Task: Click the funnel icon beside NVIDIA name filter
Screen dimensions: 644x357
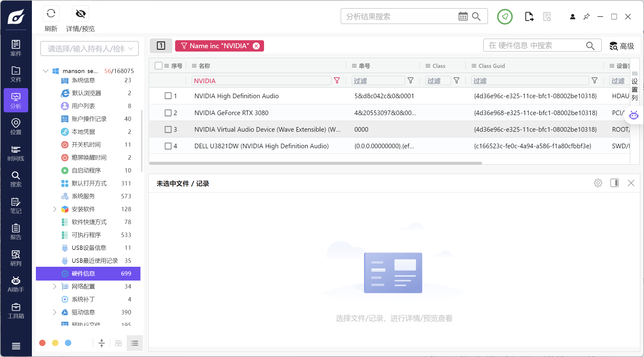Action: click(337, 80)
